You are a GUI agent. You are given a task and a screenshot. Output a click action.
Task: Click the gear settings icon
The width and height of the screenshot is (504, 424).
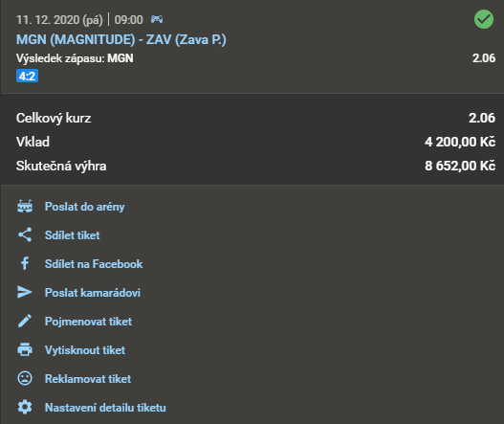point(25,407)
